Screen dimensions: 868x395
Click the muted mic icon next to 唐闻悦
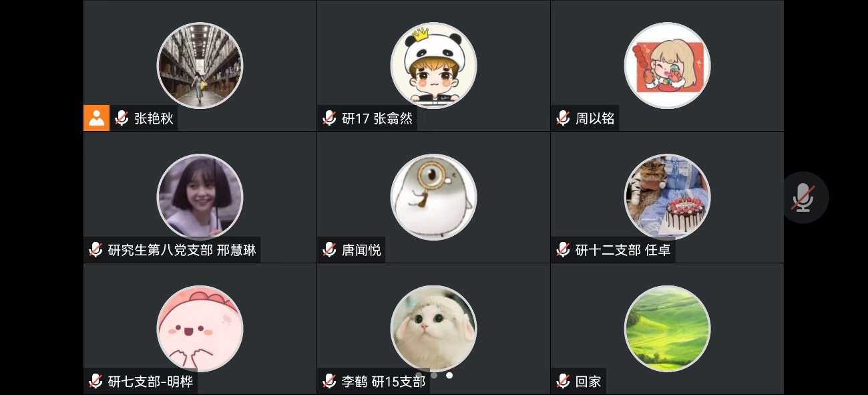(329, 250)
